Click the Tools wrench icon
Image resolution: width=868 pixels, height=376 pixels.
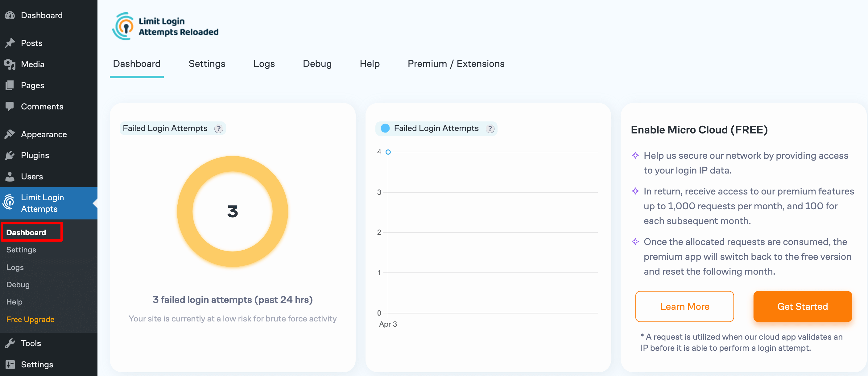pos(10,343)
